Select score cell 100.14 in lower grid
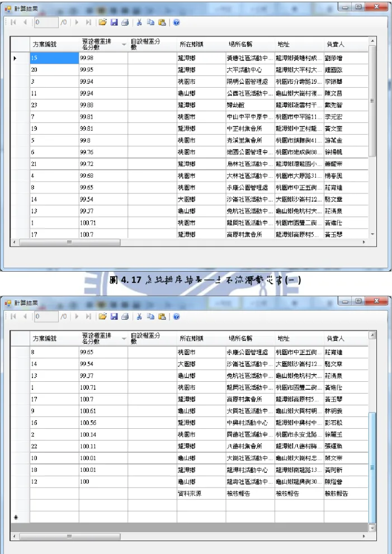 [103, 434]
